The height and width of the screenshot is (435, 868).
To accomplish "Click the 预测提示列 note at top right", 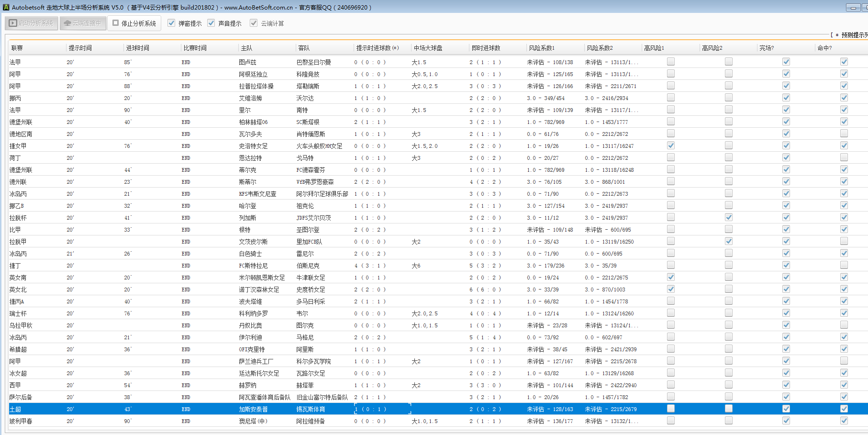I will [x=851, y=35].
